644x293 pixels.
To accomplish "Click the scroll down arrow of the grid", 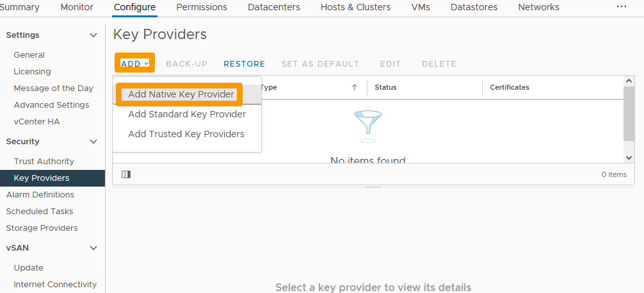I will coord(629,157).
